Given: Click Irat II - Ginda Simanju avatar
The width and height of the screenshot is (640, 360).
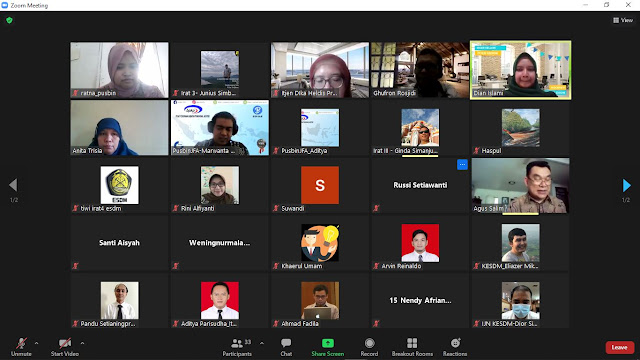Looking at the screenshot, I should (420, 127).
